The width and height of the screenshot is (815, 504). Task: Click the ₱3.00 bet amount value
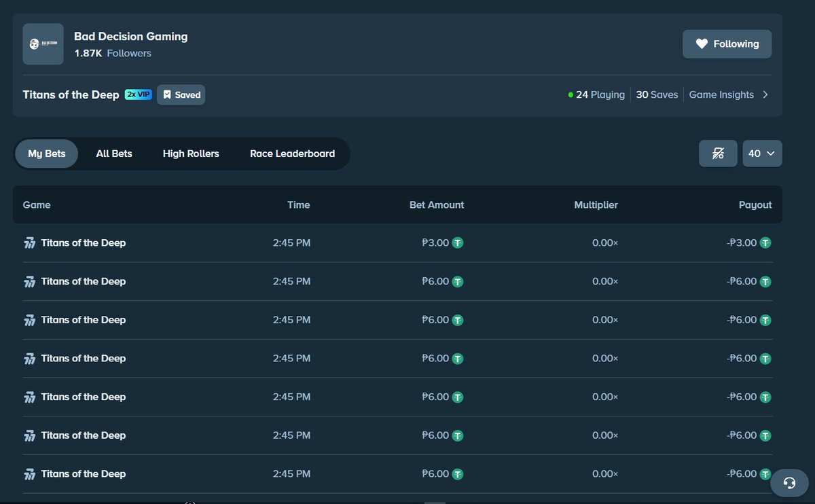[x=435, y=242]
